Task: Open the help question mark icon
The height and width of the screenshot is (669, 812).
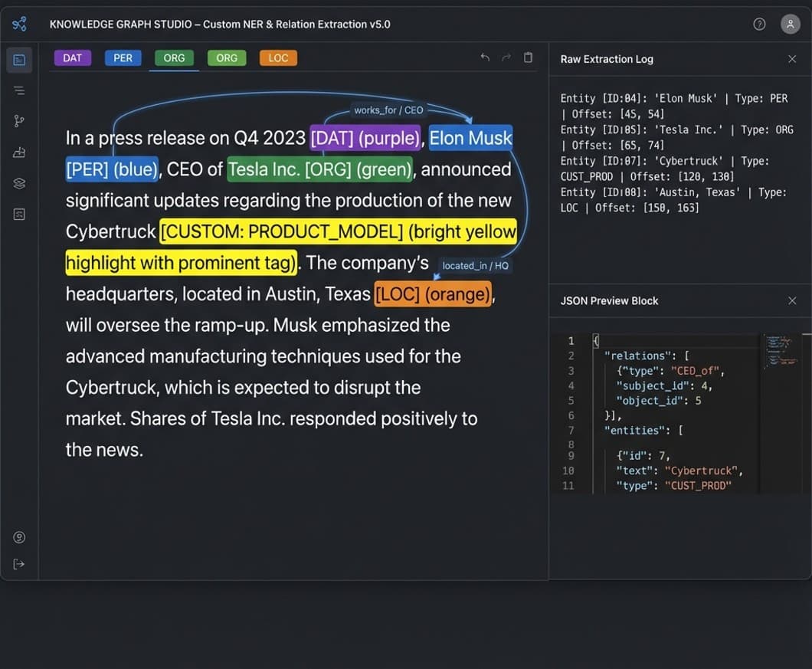Action: [x=759, y=24]
